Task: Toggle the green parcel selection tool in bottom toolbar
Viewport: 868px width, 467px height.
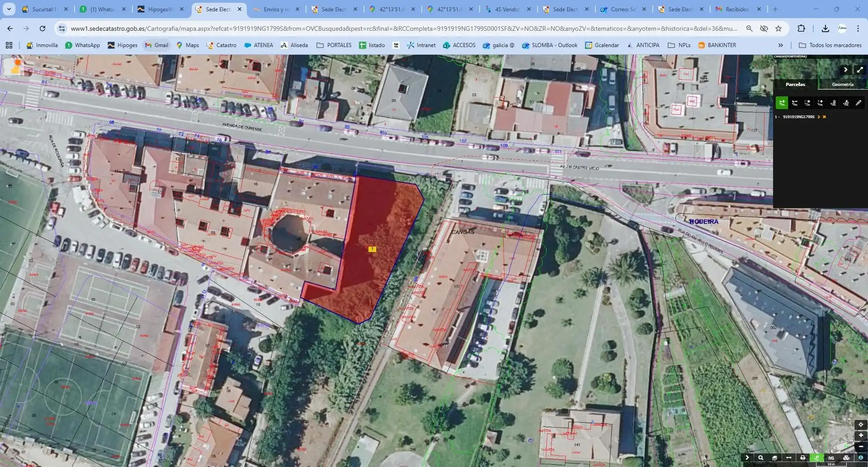Action: tap(817, 458)
